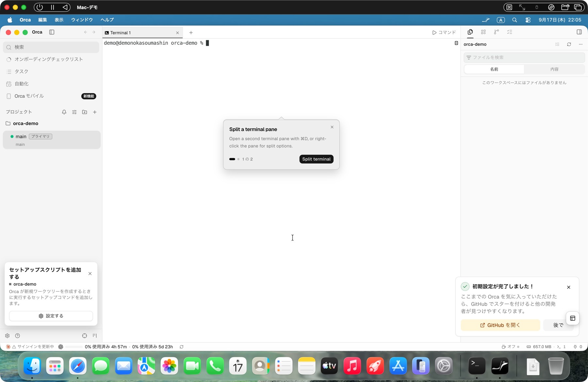The height and width of the screenshot is (382, 588).
Task: Click the 設定する button
Action: tap(51, 316)
